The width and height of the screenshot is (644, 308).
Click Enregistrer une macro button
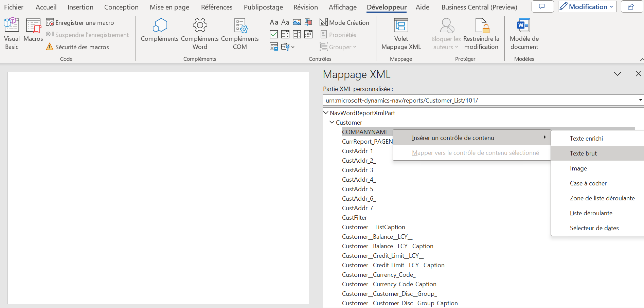click(80, 22)
